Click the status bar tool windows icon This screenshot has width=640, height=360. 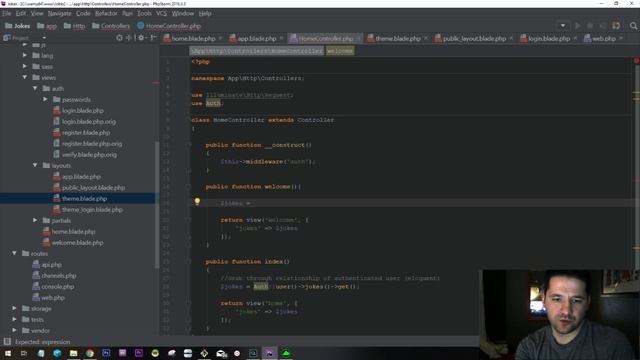7,342
